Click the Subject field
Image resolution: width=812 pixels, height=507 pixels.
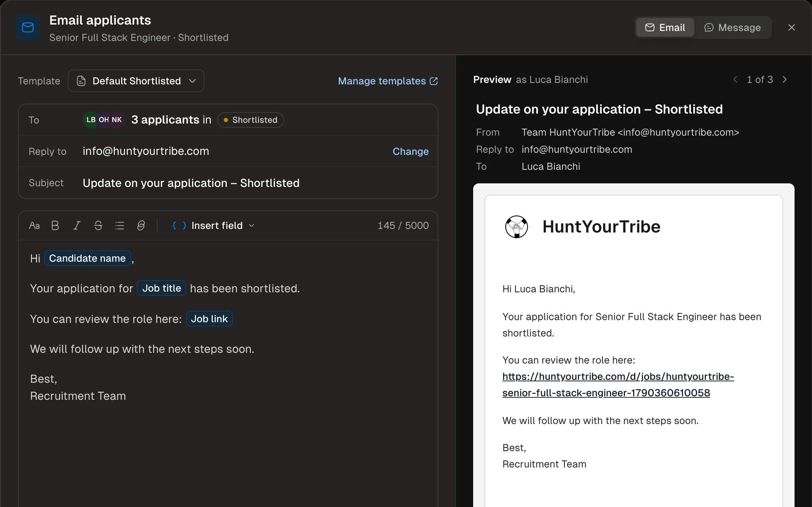228,183
